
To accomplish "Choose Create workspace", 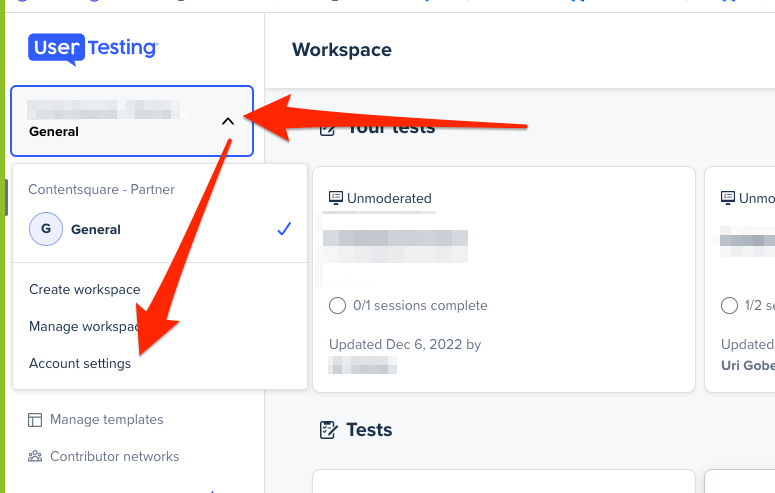I will pos(85,289).
